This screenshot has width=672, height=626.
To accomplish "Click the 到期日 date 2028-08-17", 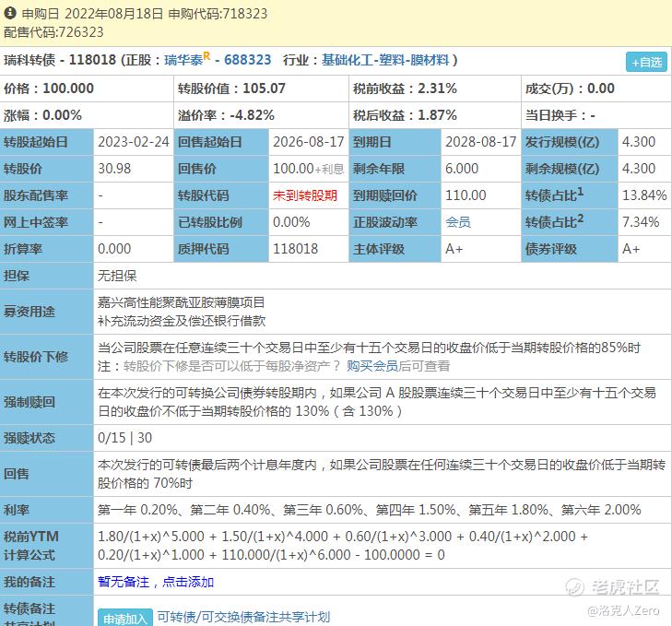I will coord(481,142).
